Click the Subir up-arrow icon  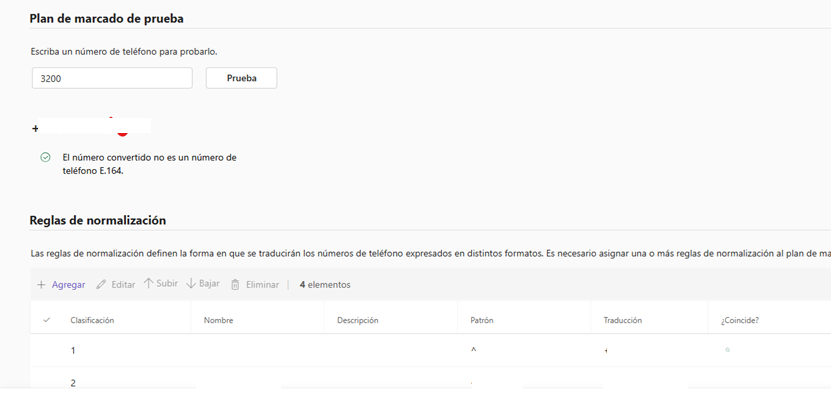[x=149, y=283]
